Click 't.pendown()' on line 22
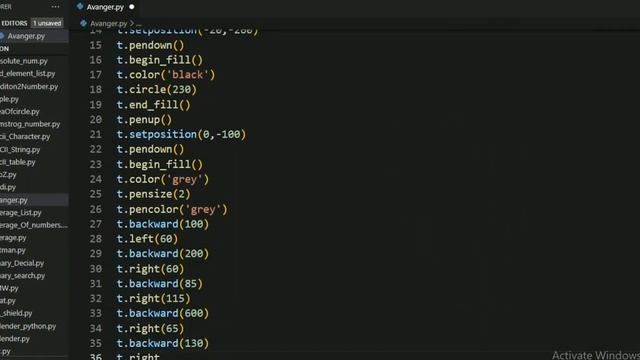The image size is (640, 360). pos(150,149)
